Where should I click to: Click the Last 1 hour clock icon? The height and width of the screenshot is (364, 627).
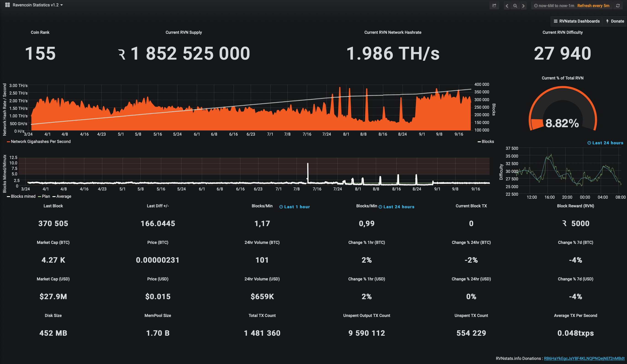click(x=281, y=207)
